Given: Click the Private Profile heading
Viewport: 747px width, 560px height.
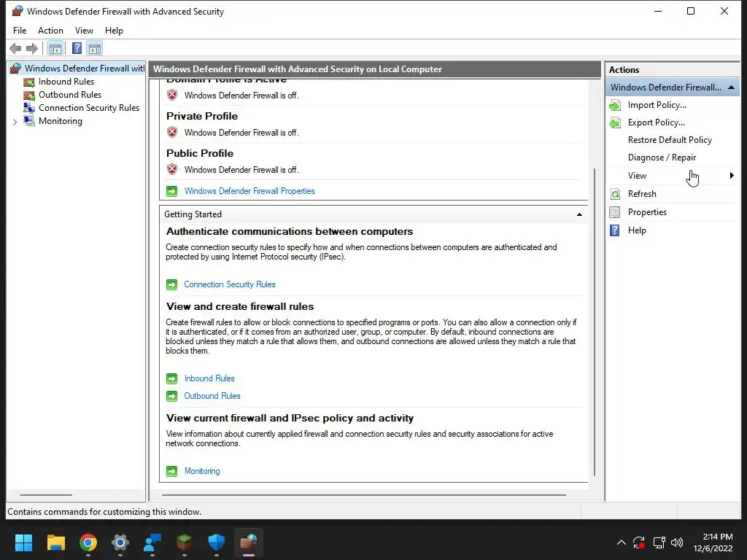Looking at the screenshot, I should tap(202, 116).
